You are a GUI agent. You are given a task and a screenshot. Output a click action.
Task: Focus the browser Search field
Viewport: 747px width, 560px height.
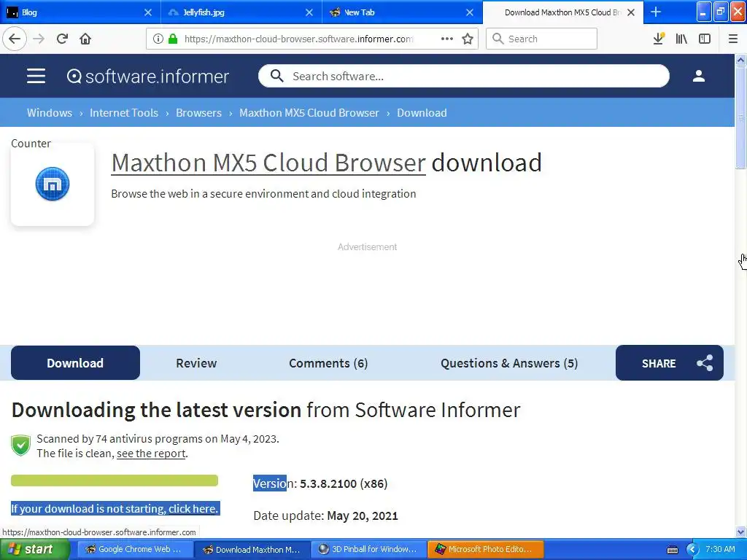[x=542, y=39]
